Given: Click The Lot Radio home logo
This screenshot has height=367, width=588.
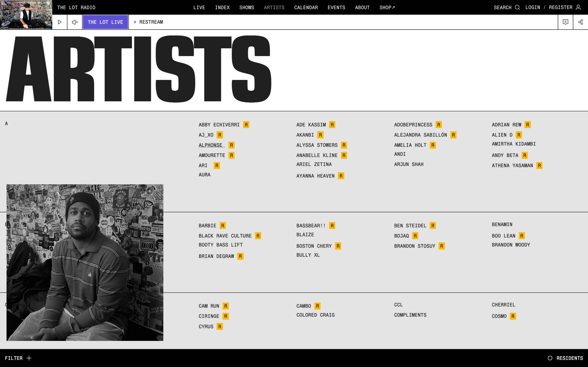Looking at the screenshot, I should [x=76, y=8].
